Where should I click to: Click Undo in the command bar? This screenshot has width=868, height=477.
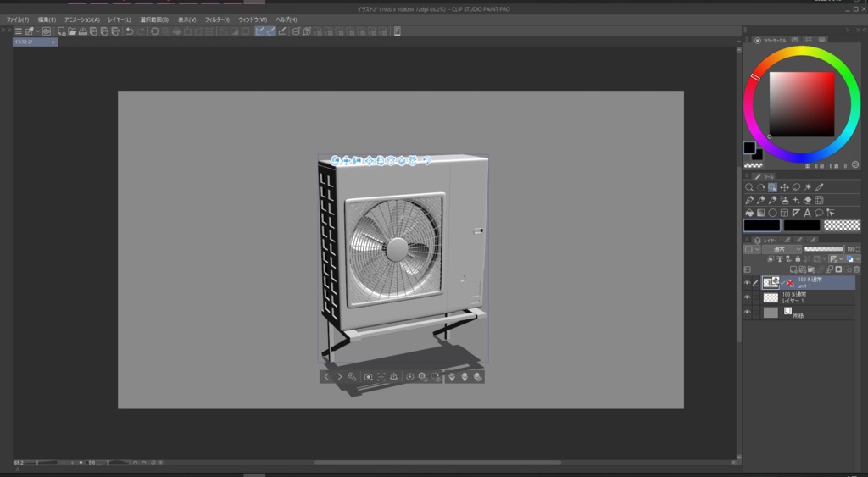point(130,31)
